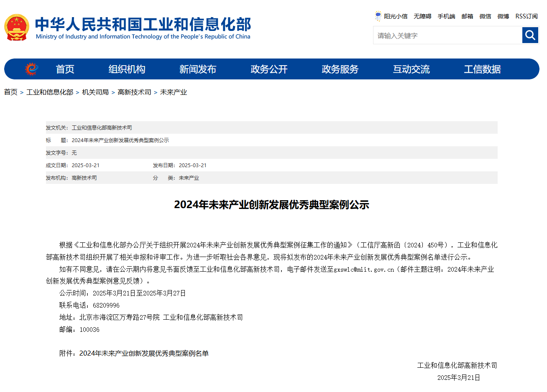Open the 高新技术司 breadcrumb link
The width and height of the screenshot is (547, 392).
tap(134, 92)
